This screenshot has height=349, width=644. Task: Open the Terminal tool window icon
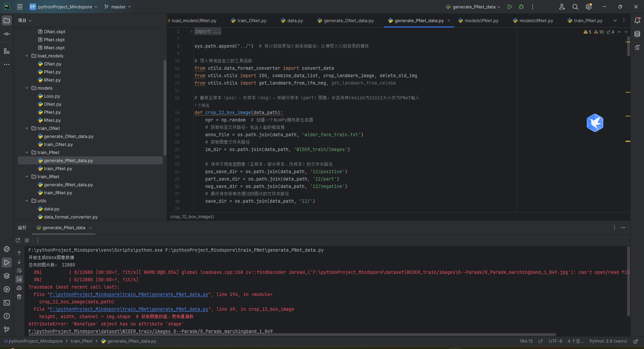click(x=7, y=303)
